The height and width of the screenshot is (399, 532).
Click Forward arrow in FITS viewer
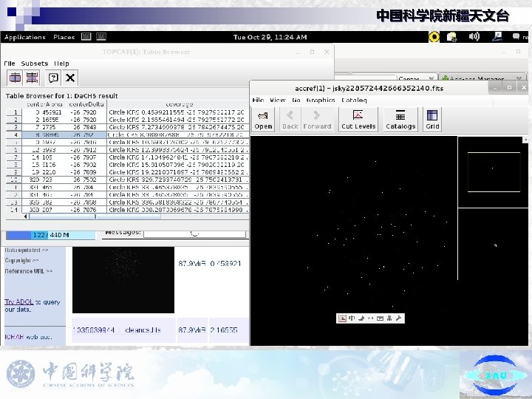pyautogui.click(x=317, y=120)
